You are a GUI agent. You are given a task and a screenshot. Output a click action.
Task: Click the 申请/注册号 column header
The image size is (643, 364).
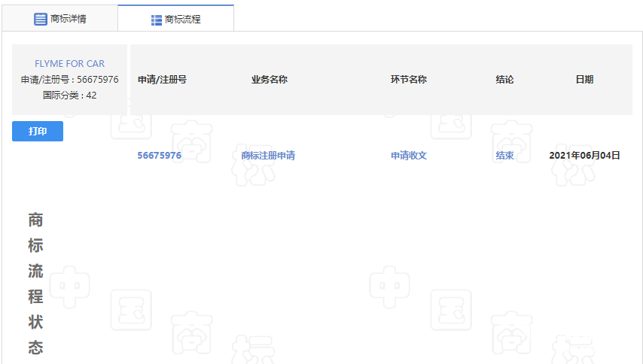(162, 80)
